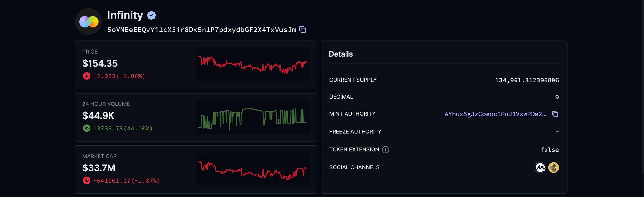Copy the mint authority address
The image size is (644, 197).
point(555,114)
